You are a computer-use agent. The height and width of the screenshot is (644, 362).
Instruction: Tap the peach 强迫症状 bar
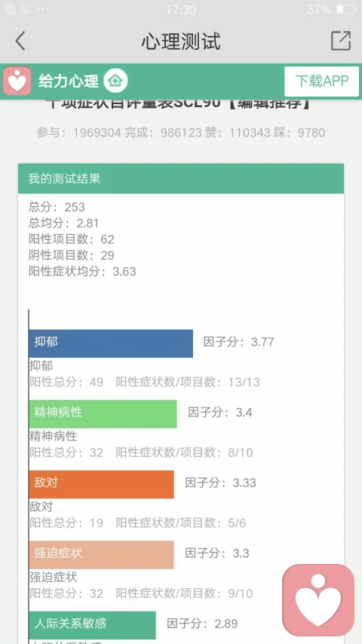(x=101, y=555)
